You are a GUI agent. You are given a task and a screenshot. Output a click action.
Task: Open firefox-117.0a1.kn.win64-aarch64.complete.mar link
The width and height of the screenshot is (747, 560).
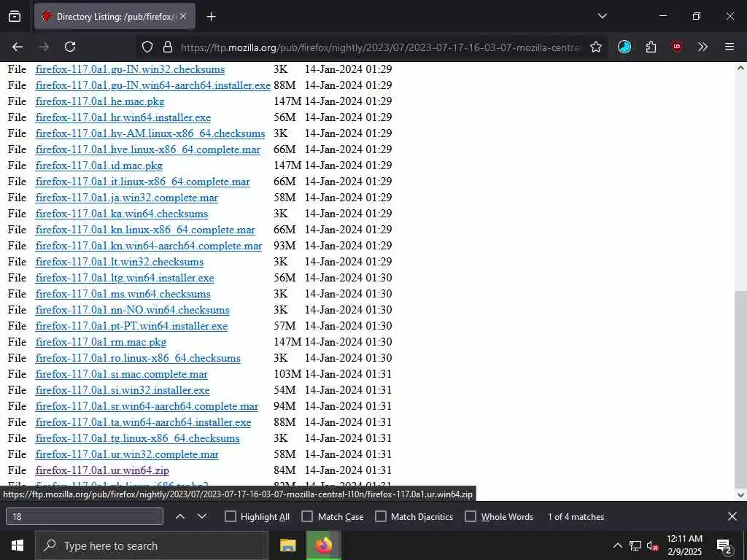[149, 246]
